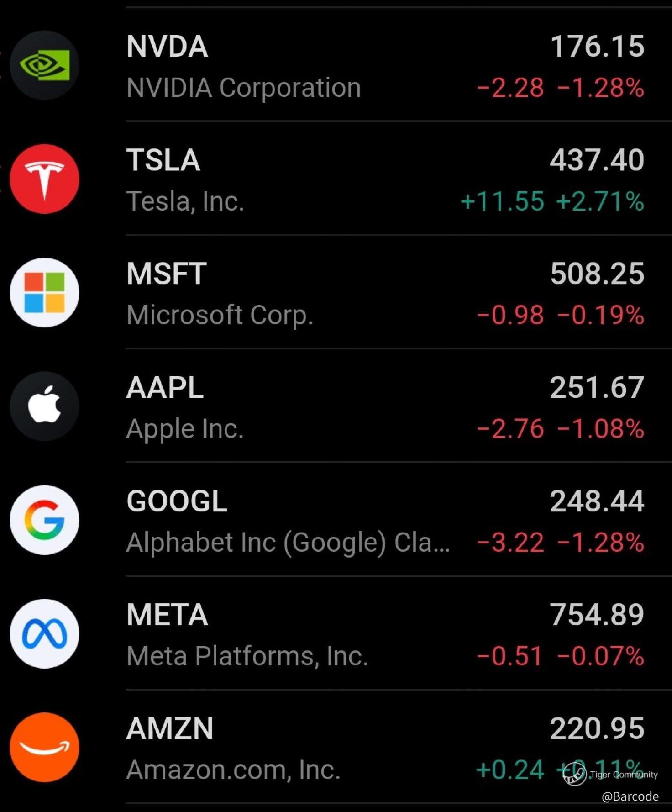Open the Amazon.com, Inc. company name
The image size is (672, 812).
click(x=233, y=770)
